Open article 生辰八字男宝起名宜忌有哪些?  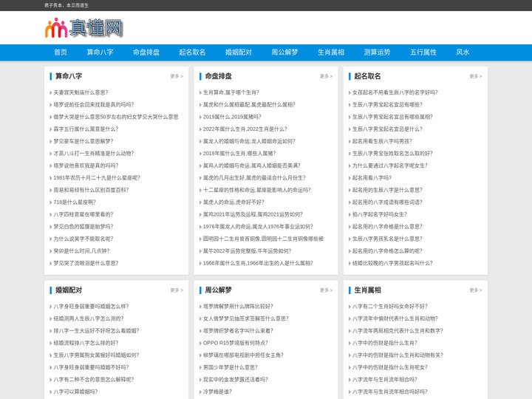click(x=387, y=104)
